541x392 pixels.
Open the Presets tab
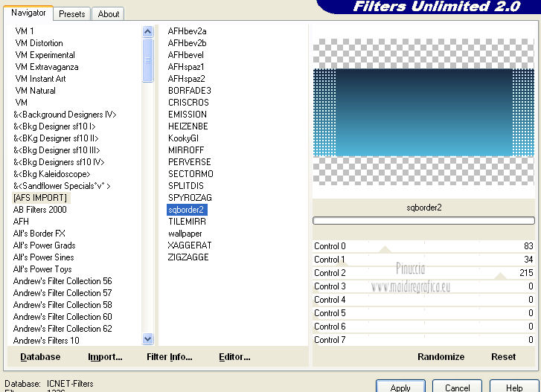[71, 14]
